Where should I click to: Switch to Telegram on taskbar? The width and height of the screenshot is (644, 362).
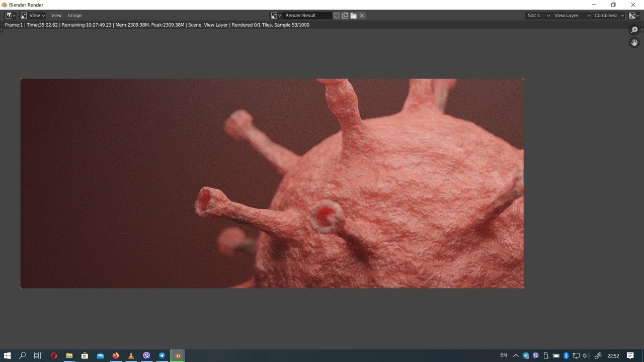click(162, 355)
